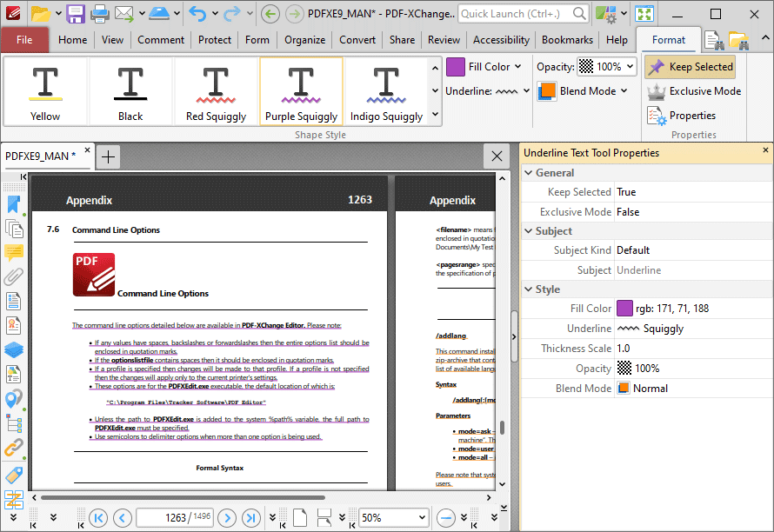The width and height of the screenshot is (774, 532).
Task: Select the Purple Squiggly underline style
Action: point(301,90)
